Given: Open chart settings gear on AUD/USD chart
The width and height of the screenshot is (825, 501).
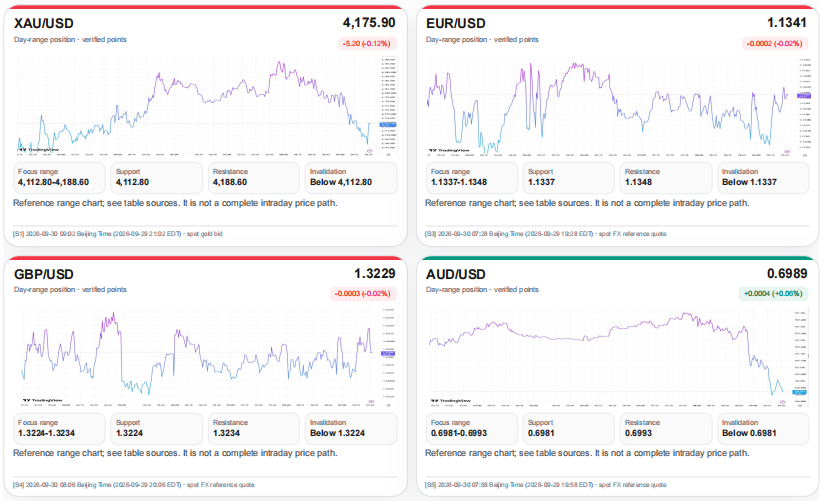Looking at the screenshot, I should (800, 406).
